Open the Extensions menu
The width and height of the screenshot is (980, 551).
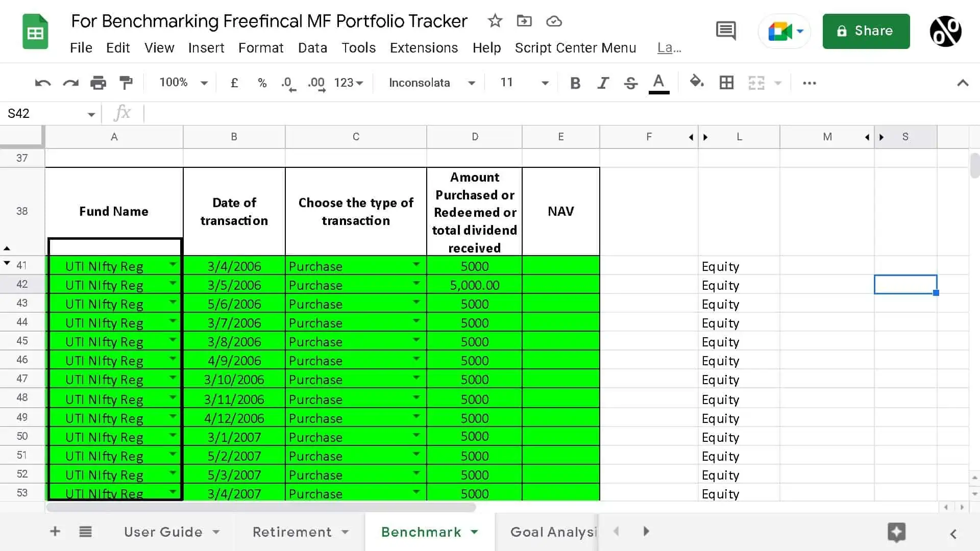tap(424, 48)
